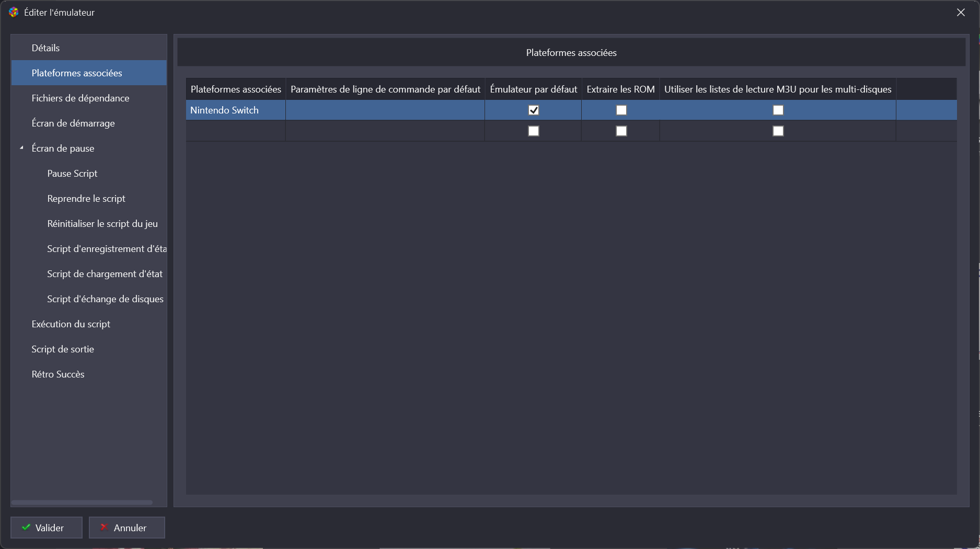Go to Écran de démarrage settings
The width and height of the screenshot is (980, 549).
point(73,123)
